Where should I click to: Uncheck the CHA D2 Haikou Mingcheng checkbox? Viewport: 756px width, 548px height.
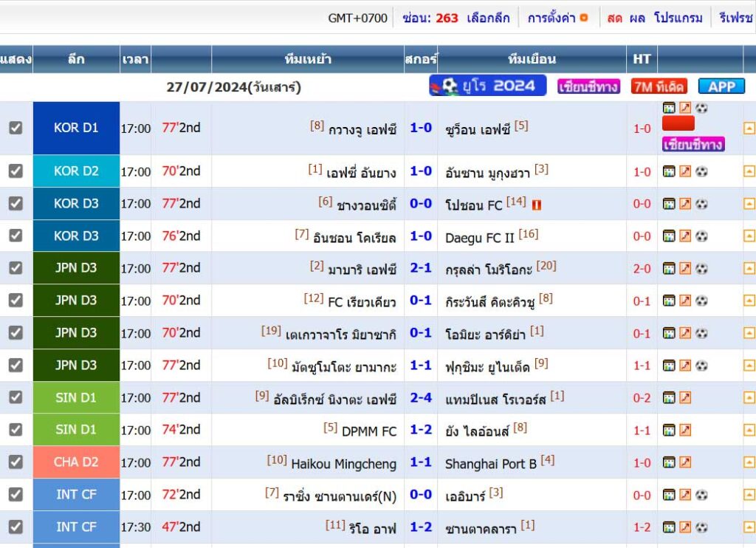pos(16,462)
